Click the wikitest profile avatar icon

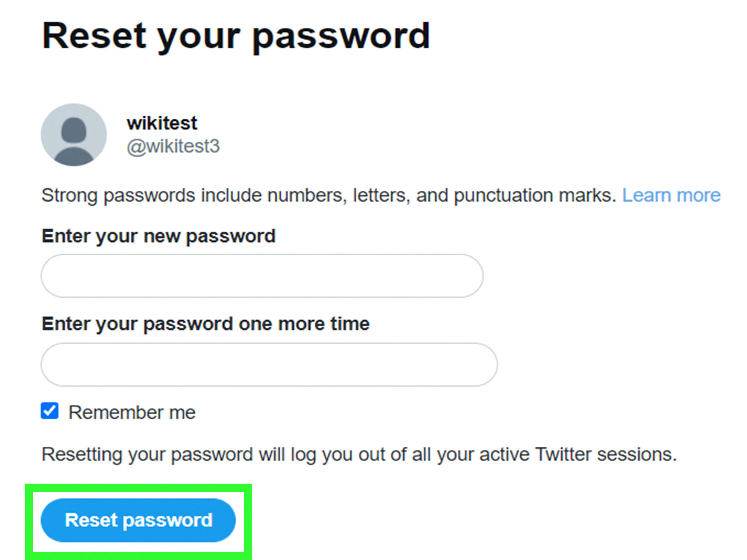pos(74,135)
